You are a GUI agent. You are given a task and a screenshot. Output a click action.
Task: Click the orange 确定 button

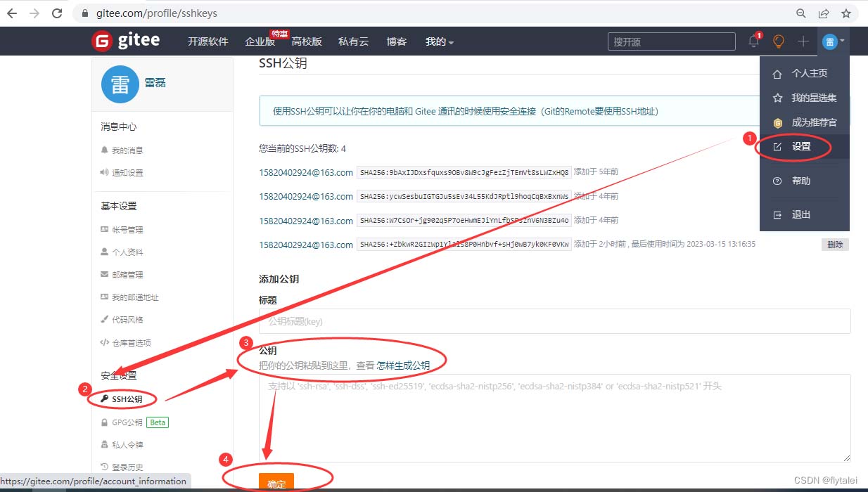276,483
